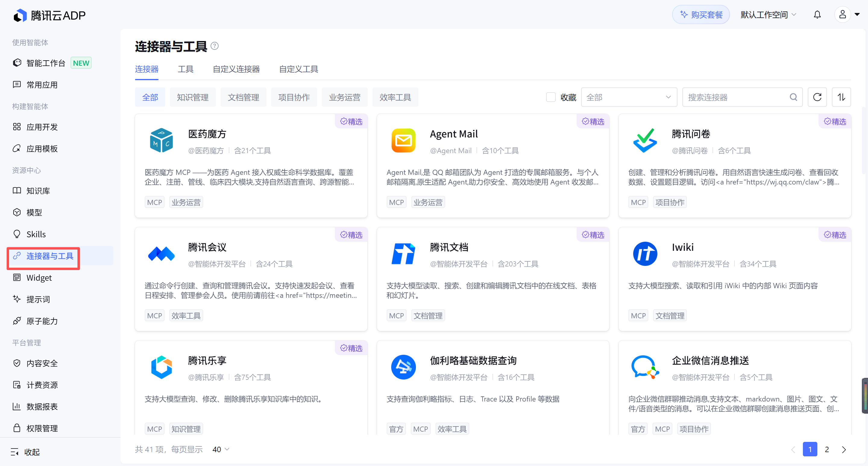Click the 购买套餐 button
The height and width of the screenshot is (466, 868).
701,15
